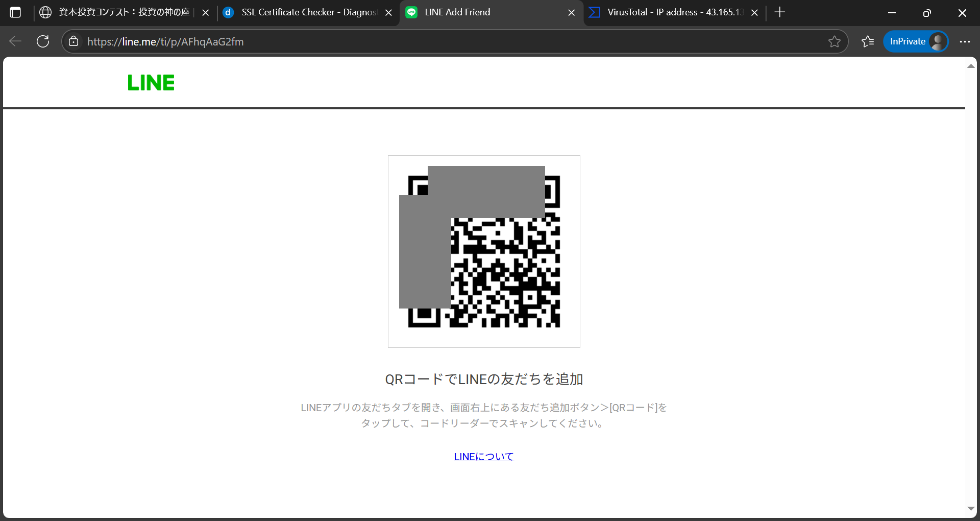Minimize the browser window
The height and width of the screenshot is (521, 980).
pyautogui.click(x=892, y=13)
